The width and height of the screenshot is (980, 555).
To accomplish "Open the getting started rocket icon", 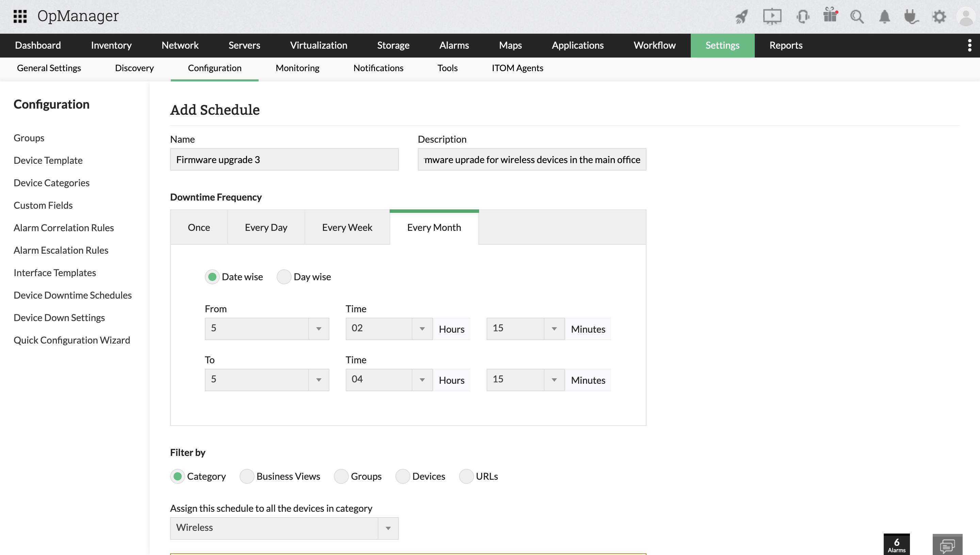I will pyautogui.click(x=741, y=17).
